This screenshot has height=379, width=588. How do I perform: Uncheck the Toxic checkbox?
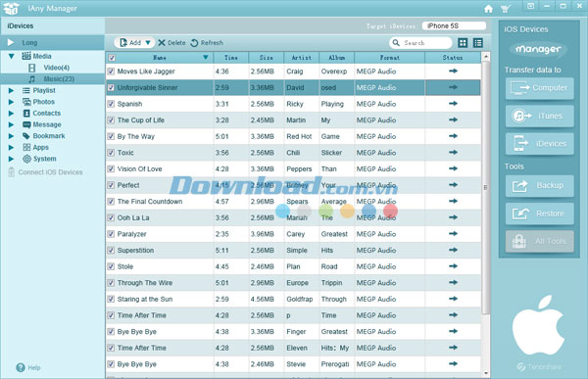[x=111, y=153]
